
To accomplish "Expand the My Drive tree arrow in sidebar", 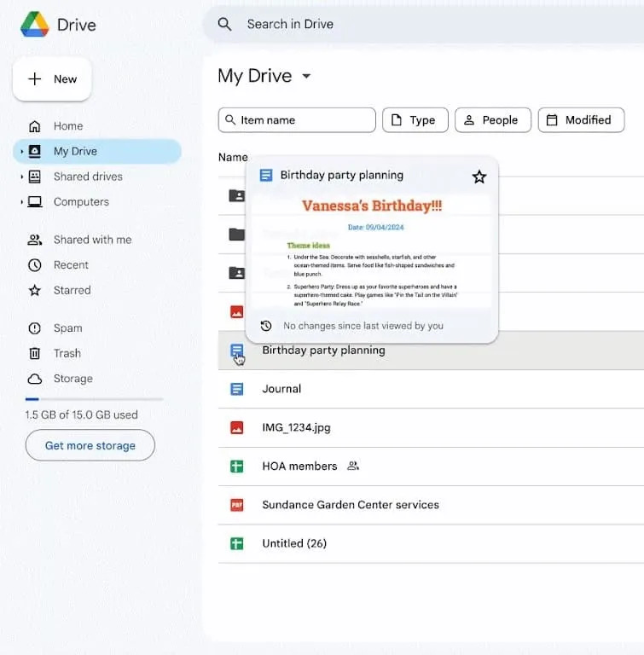I will [22, 152].
